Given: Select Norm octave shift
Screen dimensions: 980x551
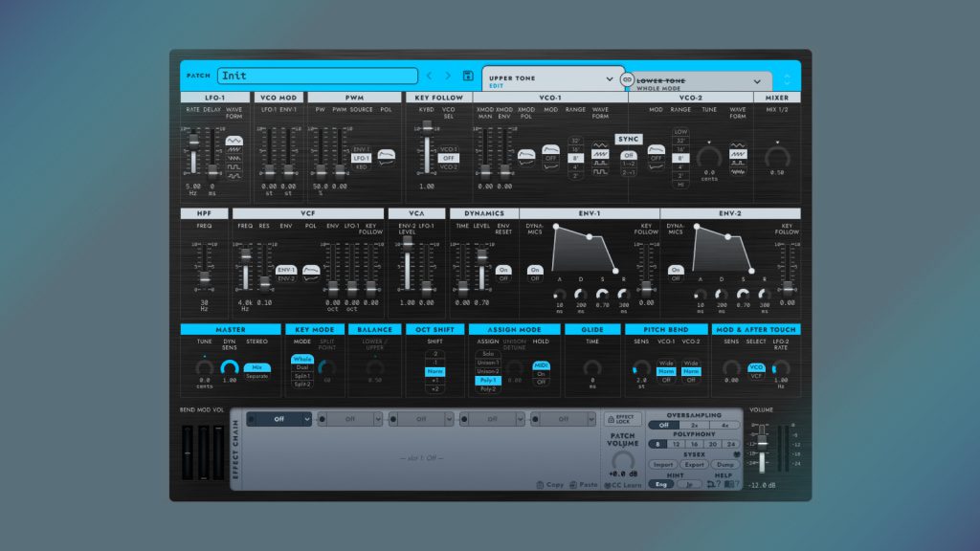Looking at the screenshot, I should pos(435,371).
